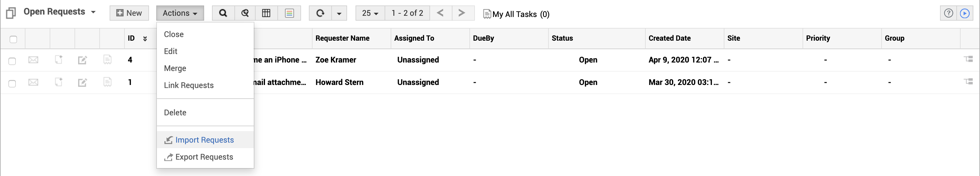The image size is (980, 176).
Task: Click the envelope icon for request 1
Action: tap(34, 82)
